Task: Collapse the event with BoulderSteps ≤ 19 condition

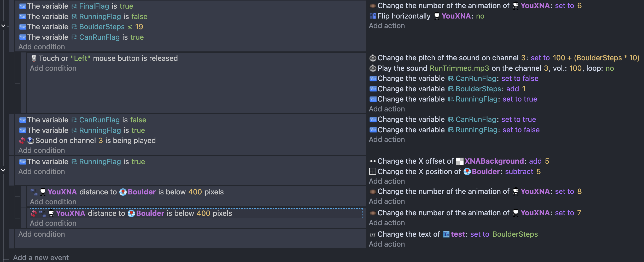Action: 3,26
